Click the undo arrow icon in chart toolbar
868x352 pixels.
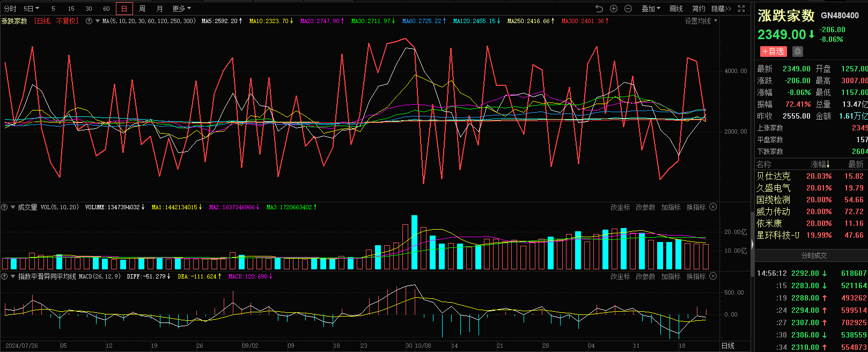599,9
